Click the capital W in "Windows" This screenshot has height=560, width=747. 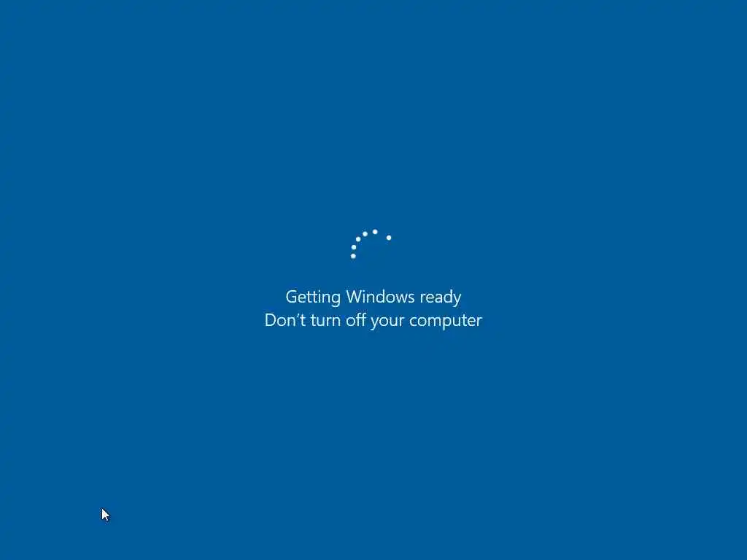click(x=354, y=297)
